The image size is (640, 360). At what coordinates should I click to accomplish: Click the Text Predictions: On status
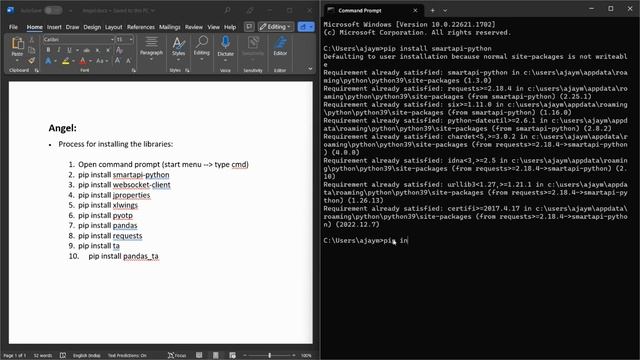tap(127, 356)
